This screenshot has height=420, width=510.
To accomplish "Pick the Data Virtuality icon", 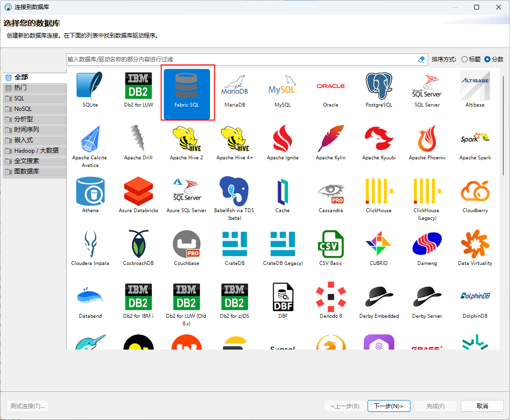I will (475, 244).
